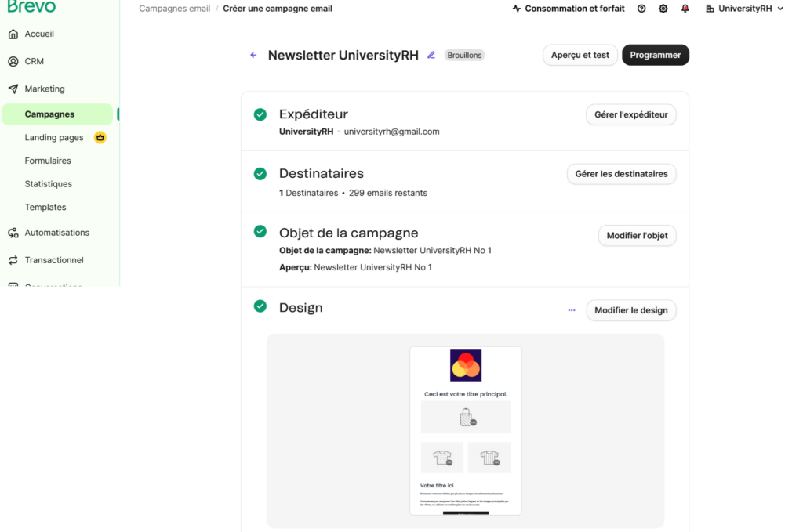The height and width of the screenshot is (532, 803).
Task: Expand the UniversityRH account dropdown
Action: pos(744,9)
